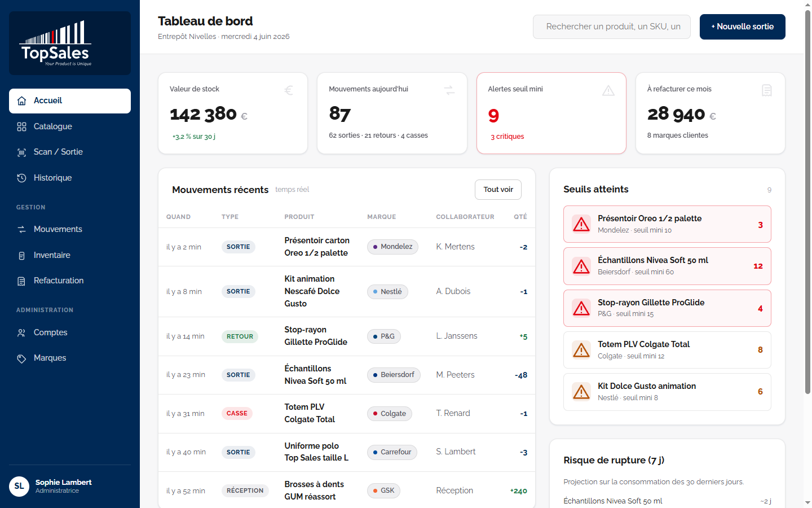Select the Scan / Sortie barcode icon
This screenshot has height=508, width=812.
(x=21, y=152)
